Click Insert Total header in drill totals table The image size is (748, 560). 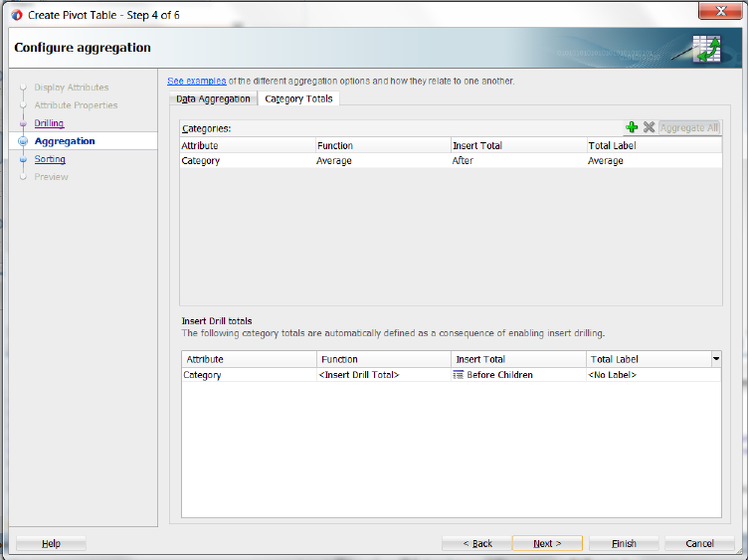point(518,359)
